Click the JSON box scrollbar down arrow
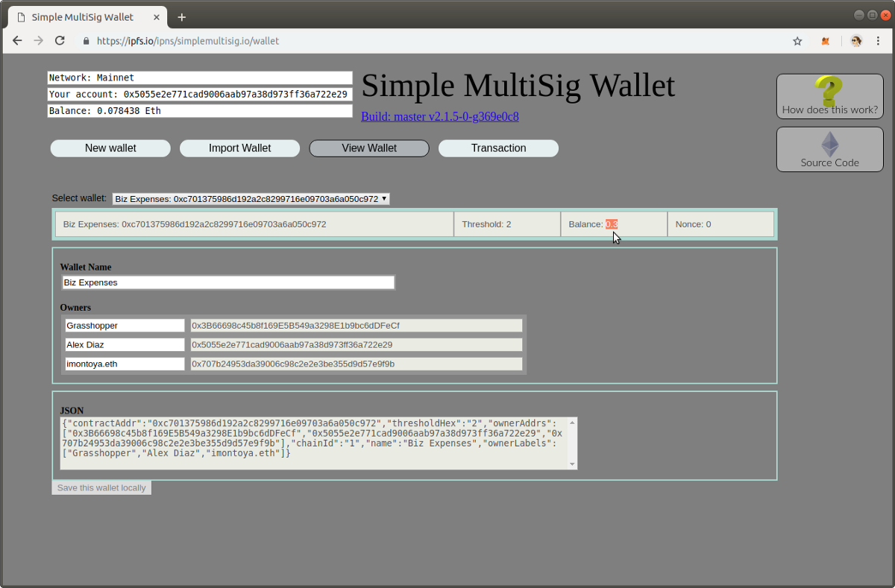 [x=572, y=464]
